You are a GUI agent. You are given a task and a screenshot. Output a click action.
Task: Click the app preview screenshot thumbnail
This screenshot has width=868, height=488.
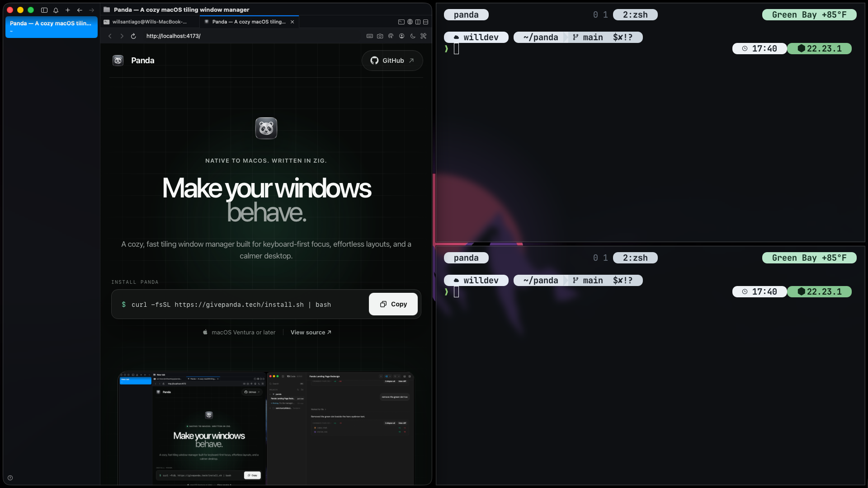tap(266, 428)
